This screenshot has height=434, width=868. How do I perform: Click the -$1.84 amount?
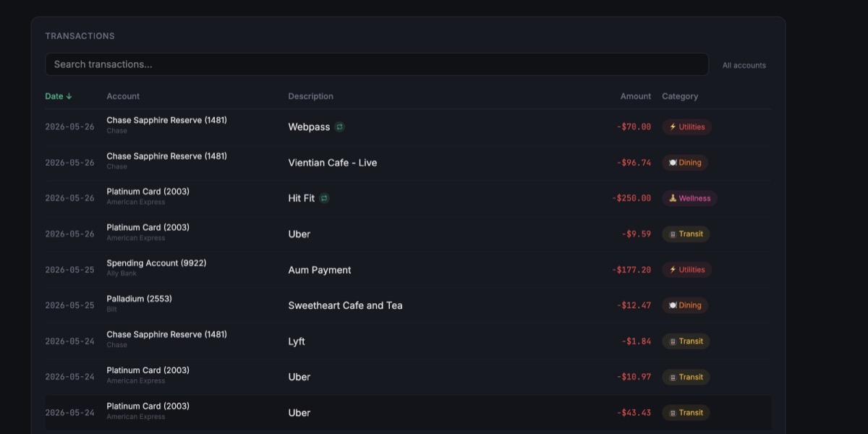(637, 341)
